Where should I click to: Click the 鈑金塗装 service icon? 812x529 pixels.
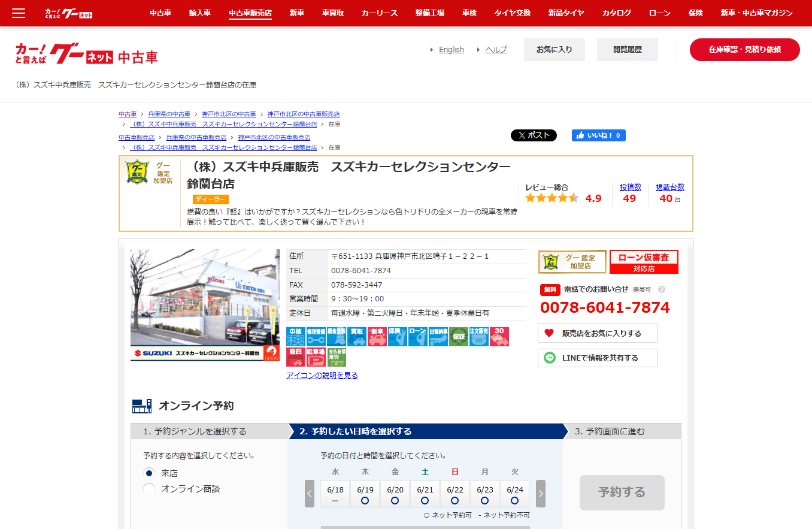pyautogui.click(x=337, y=337)
